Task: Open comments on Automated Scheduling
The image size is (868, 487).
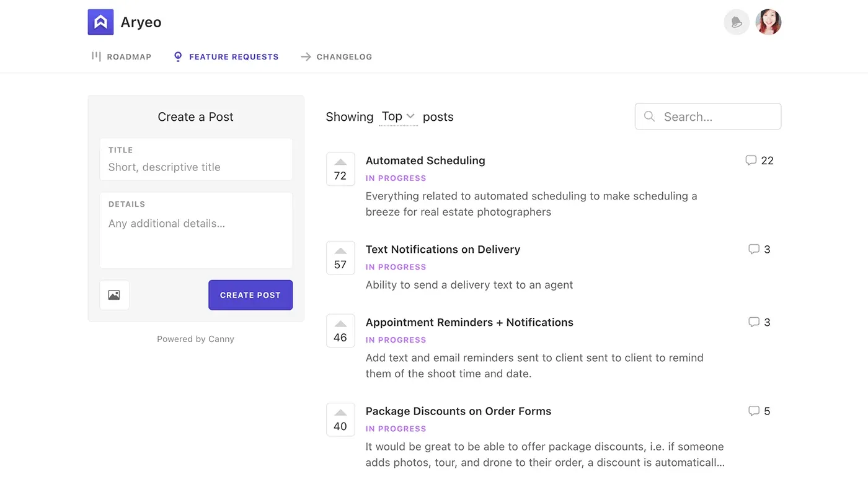Action: [759, 160]
